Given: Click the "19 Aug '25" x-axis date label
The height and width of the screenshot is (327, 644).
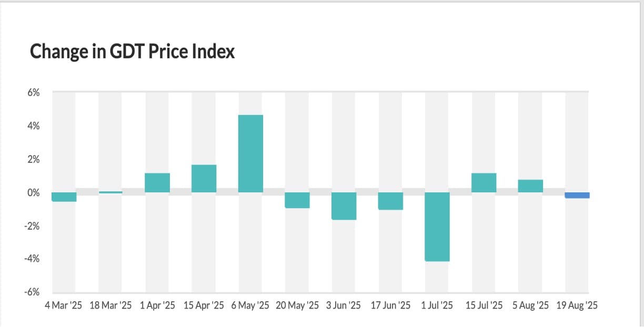Looking at the screenshot, I should pos(577,305).
